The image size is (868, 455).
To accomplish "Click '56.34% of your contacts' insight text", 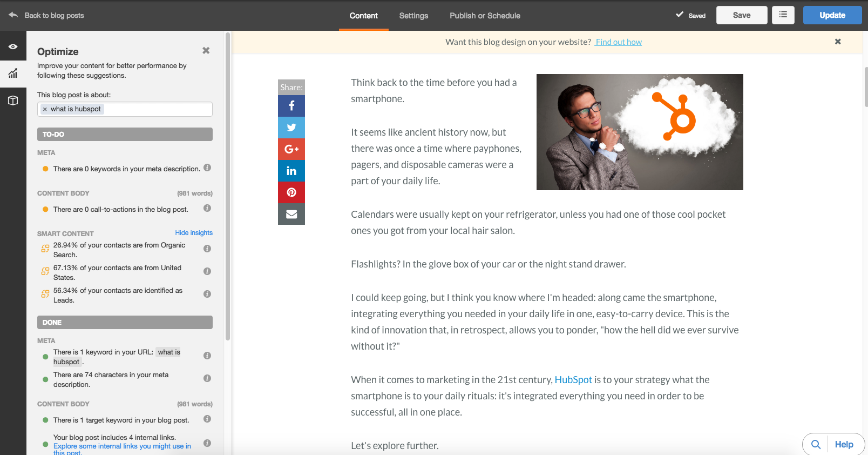I will (118, 296).
